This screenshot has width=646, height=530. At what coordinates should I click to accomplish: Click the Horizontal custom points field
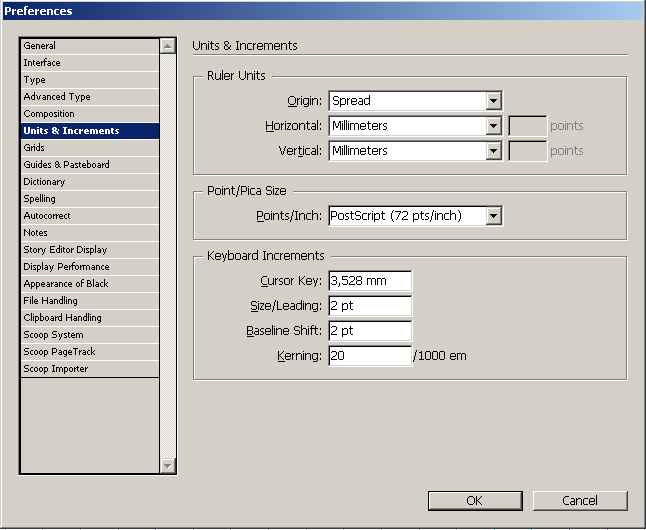click(x=528, y=126)
